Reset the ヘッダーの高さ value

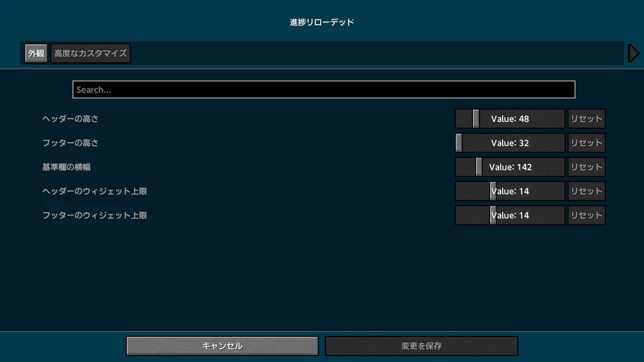pyautogui.click(x=586, y=119)
